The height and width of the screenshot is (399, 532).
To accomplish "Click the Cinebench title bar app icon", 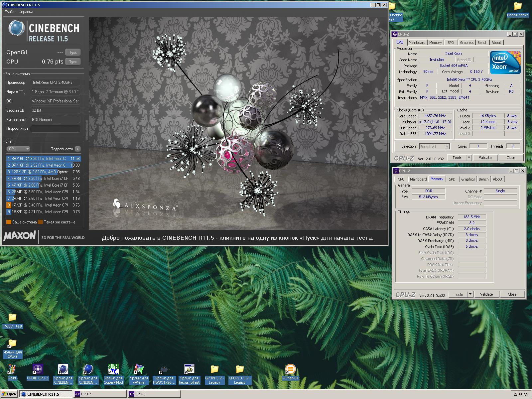I will pyautogui.click(x=5, y=5).
